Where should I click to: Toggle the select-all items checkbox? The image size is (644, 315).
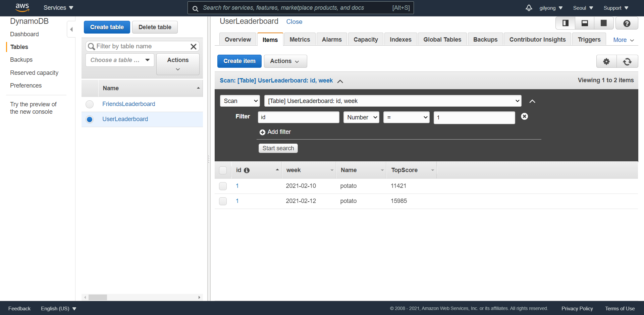coord(223,170)
